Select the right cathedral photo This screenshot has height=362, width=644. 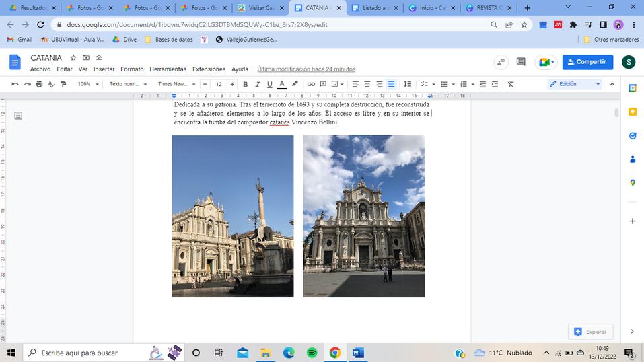tap(364, 216)
